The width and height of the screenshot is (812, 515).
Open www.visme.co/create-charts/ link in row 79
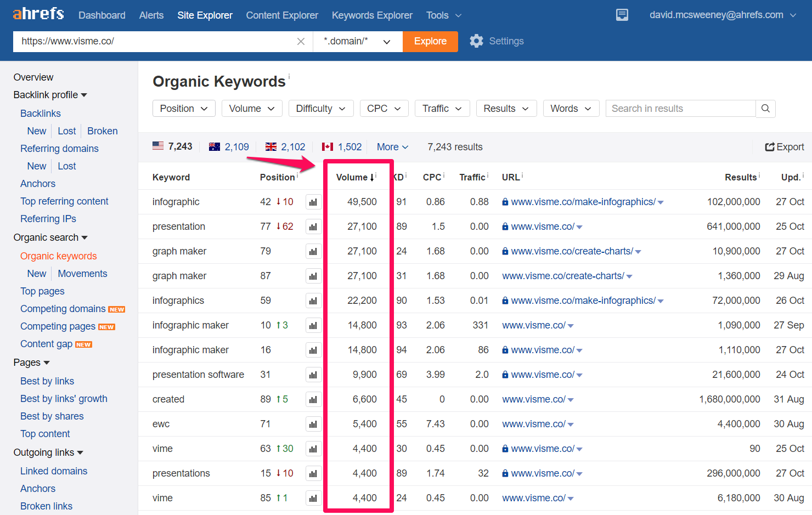572,251
